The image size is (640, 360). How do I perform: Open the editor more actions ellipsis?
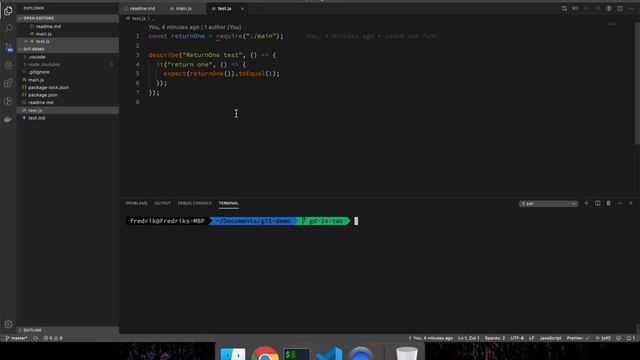[631, 8]
